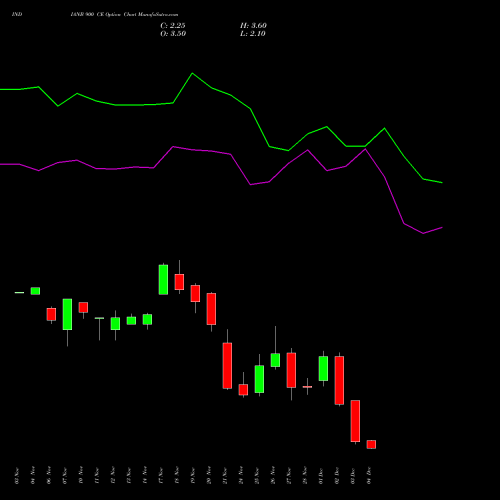The image size is (500, 500).
Task: Select the long red candle above 21 Nov
Action: (x=227, y=366)
